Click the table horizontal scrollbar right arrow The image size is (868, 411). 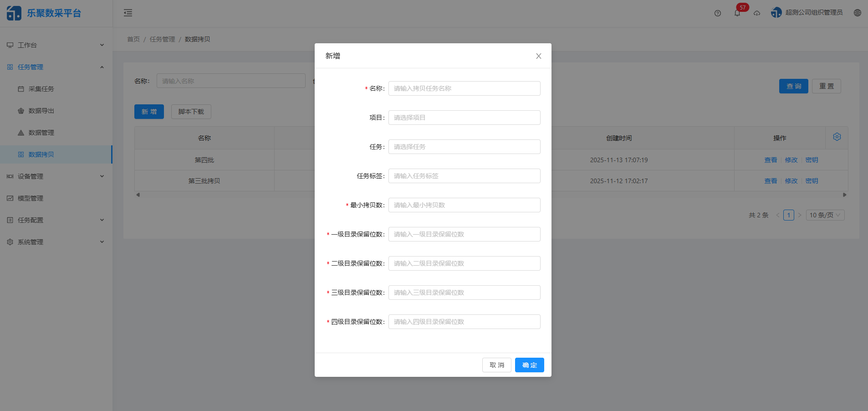[x=844, y=195]
